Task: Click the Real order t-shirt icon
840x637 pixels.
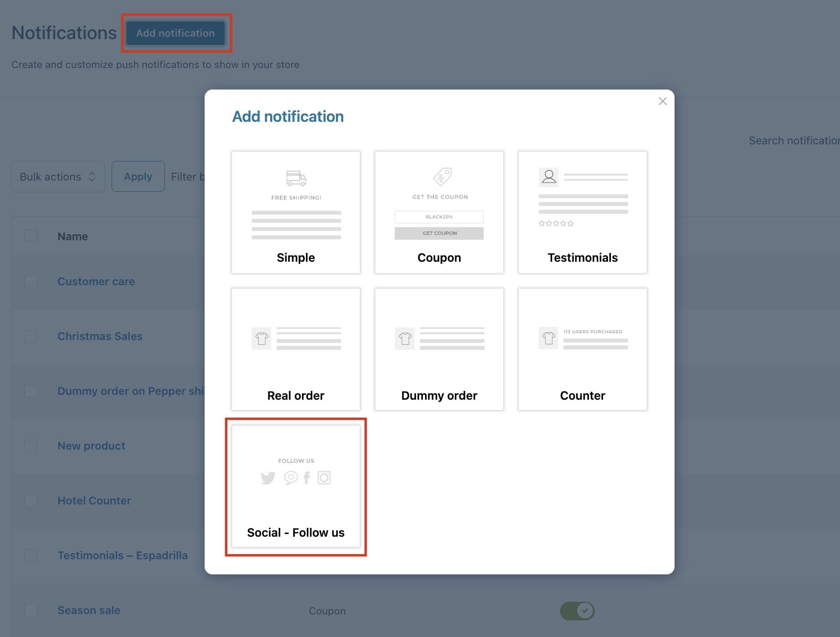Action: 261,339
